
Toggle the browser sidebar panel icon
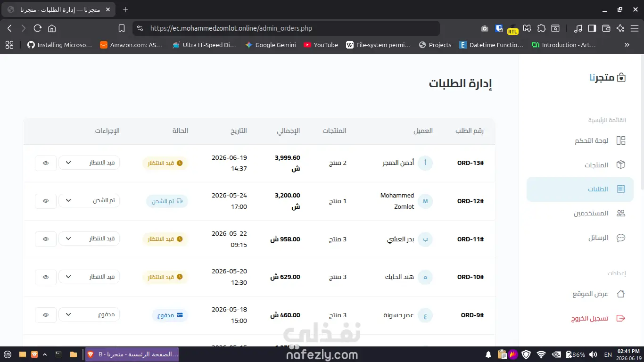coord(592,28)
